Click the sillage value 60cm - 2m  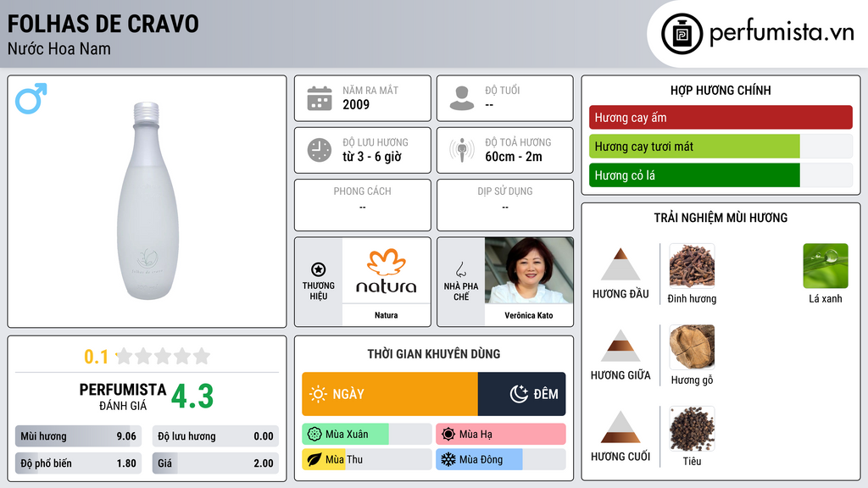(514, 157)
